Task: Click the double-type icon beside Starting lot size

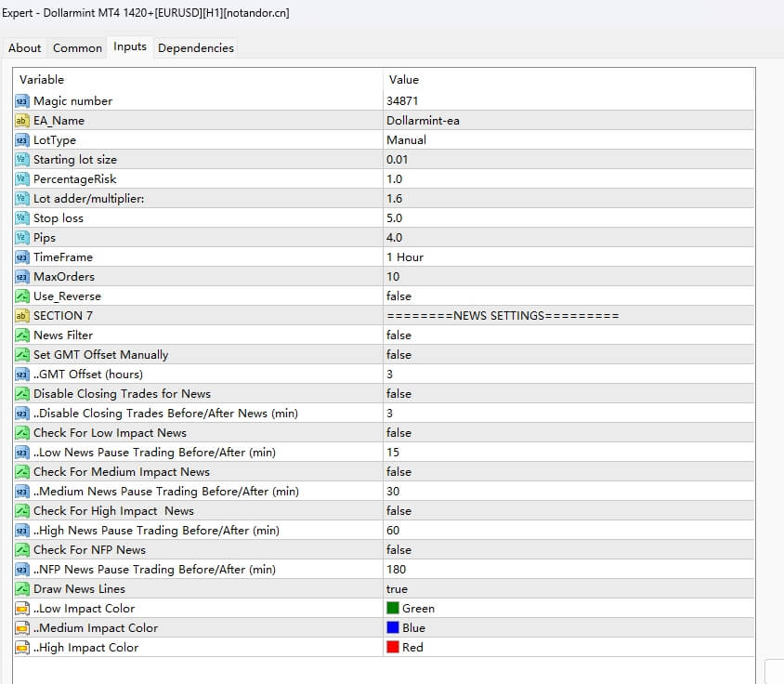Action: 22,160
